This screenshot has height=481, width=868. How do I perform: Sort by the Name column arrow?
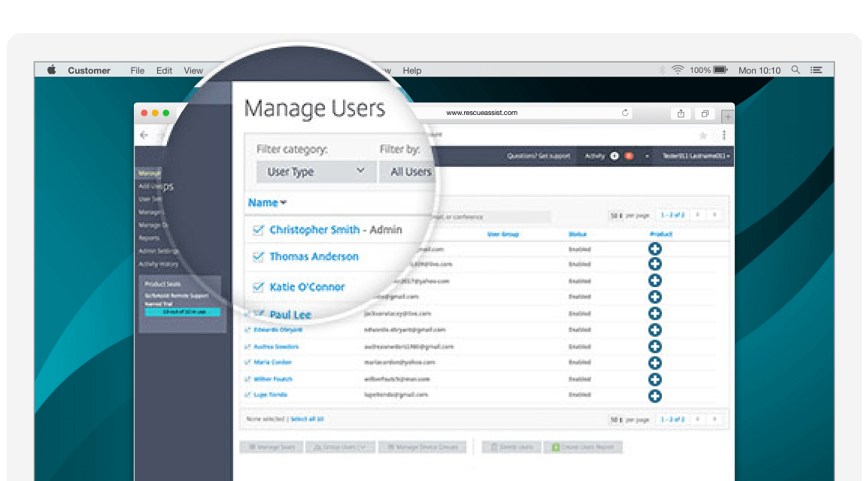pyautogui.click(x=284, y=203)
